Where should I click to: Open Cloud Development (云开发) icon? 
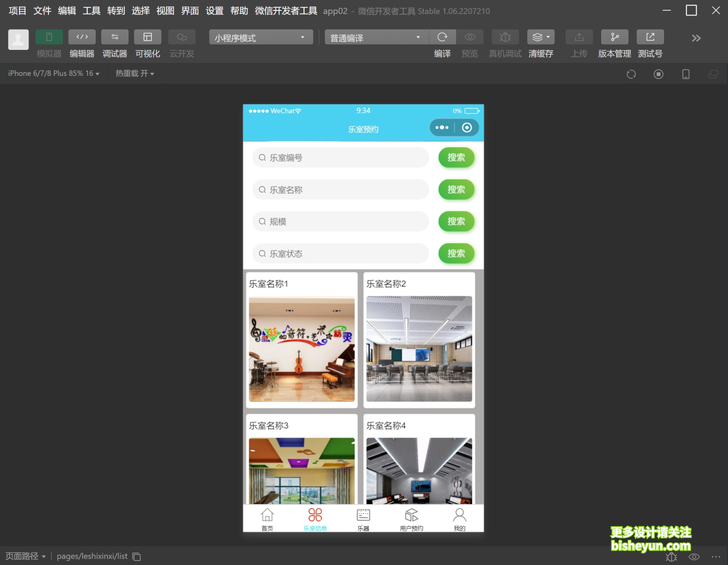(x=181, y=37)
